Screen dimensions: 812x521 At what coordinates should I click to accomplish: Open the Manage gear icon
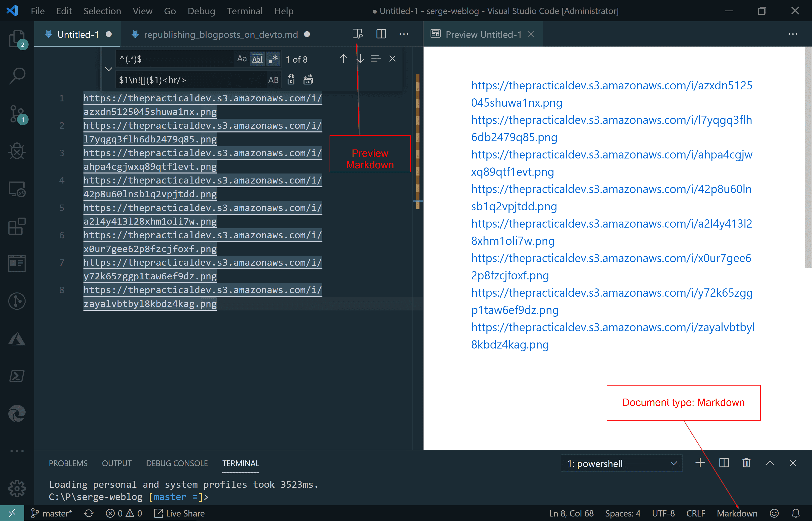[x=17, y=488]
